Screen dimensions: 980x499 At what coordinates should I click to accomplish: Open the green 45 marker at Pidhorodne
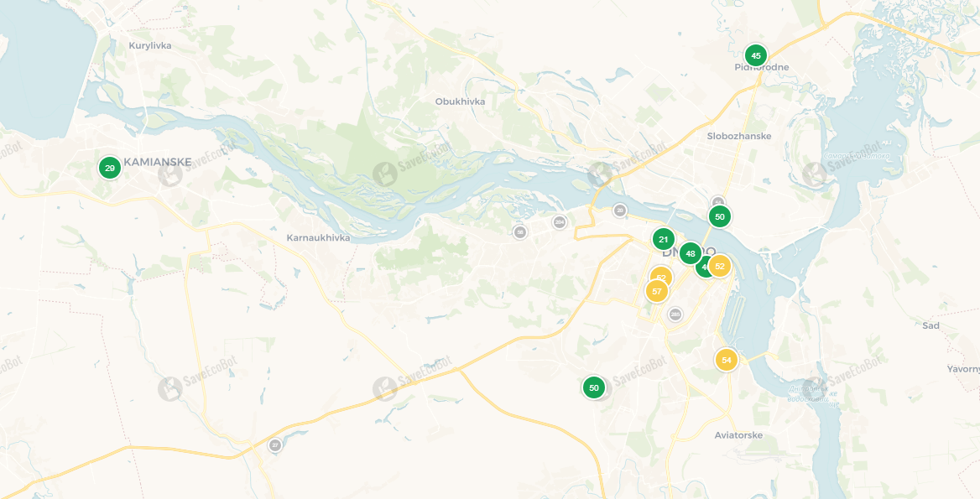click(x=756, y=55)
